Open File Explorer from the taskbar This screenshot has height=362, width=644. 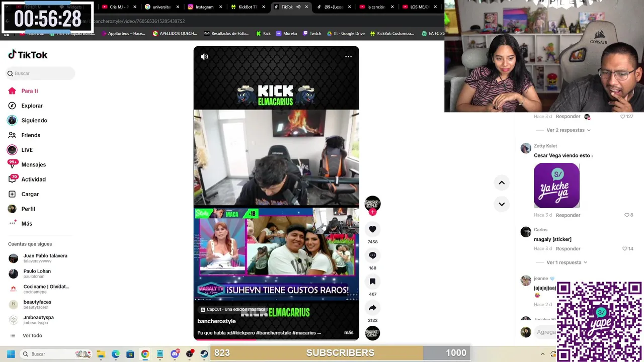tap(101, 354)
